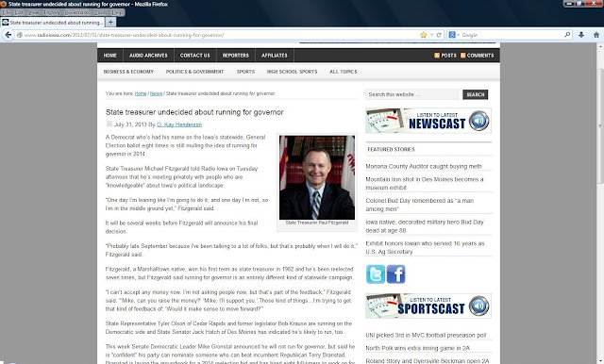Open AUDIO ARCHIVES in the site navigation
Image resolution: width=604 pixels, height=364 pixels.
pyautogui.click(x=148, y=56)
